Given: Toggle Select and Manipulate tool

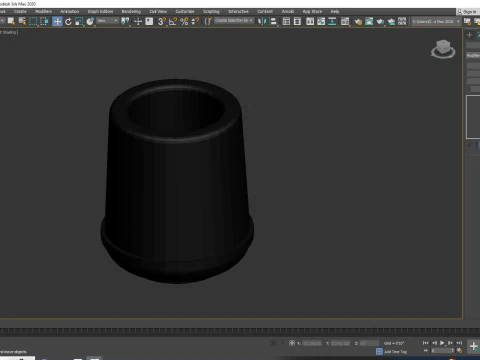Looking at the screenshot, I should click(138, 22).
